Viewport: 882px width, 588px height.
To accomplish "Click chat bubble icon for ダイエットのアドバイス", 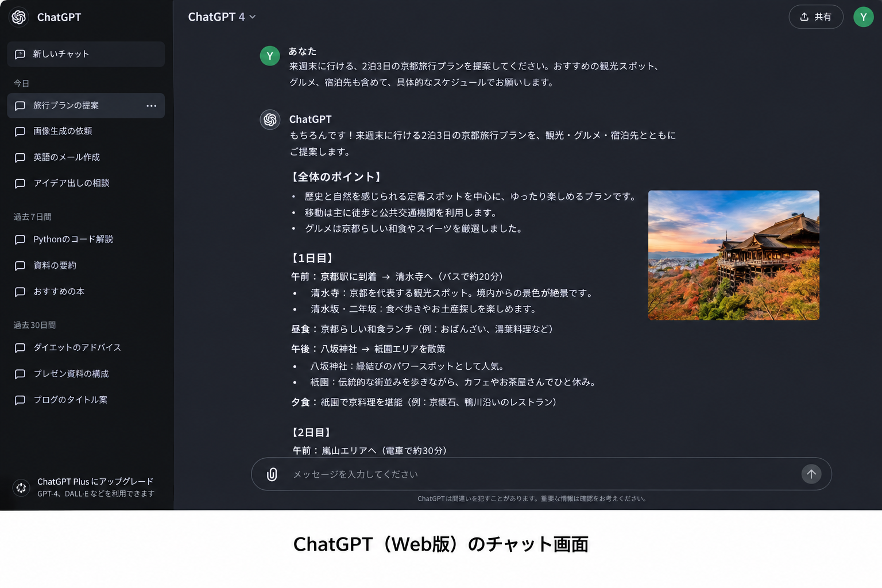I will [20, 348].
